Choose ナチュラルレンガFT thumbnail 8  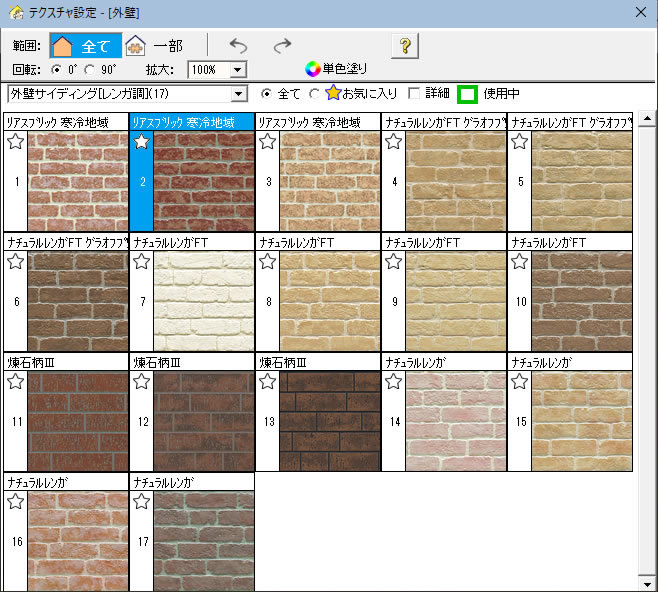click(x=330, y=301)
